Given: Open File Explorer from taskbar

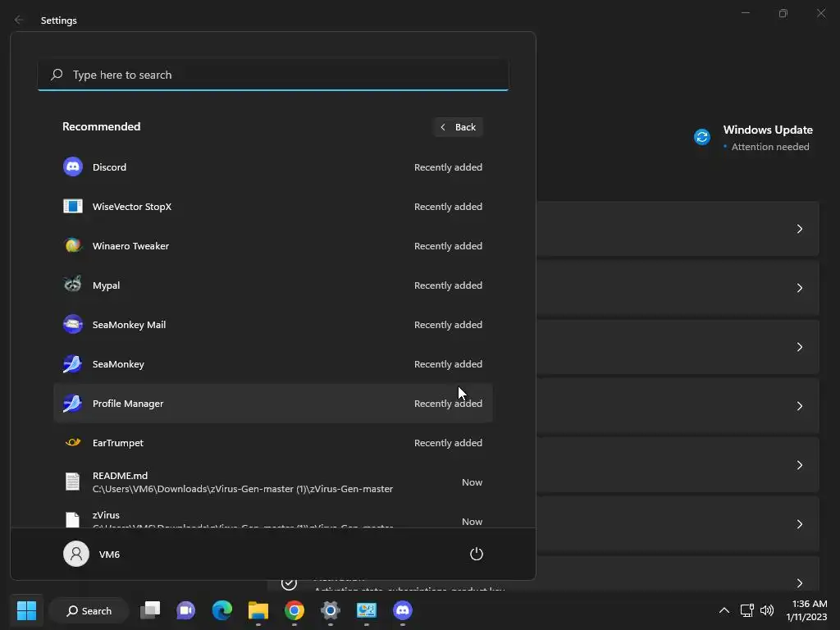Looking at the screenshot, I should (258, 610).
